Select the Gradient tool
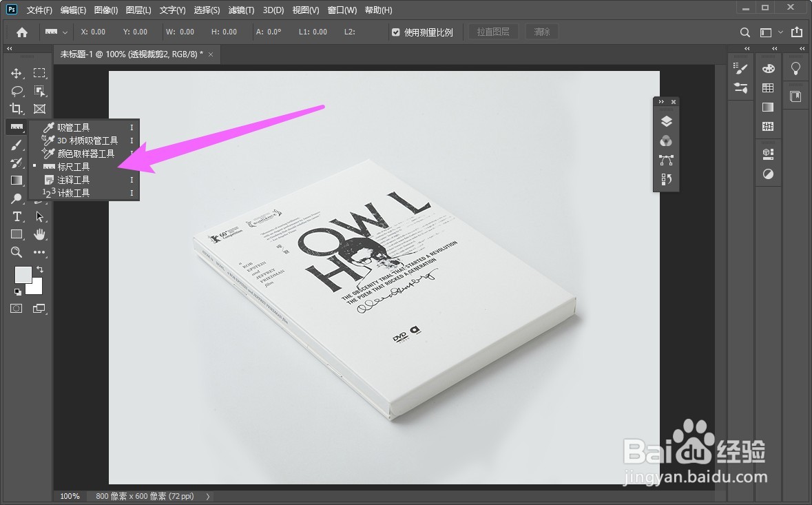 (17, 181)
